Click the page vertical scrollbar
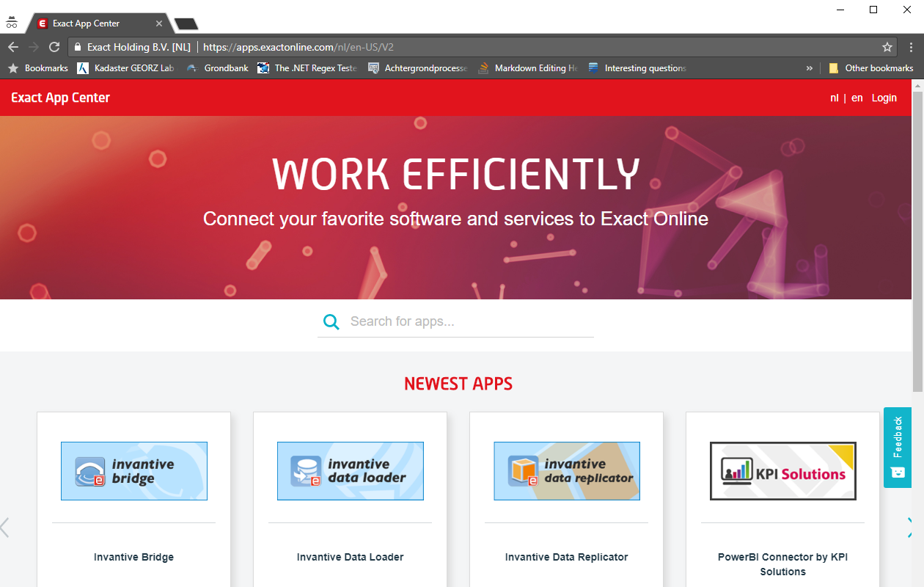Screen dimensions: 924x587 [918, 242]
